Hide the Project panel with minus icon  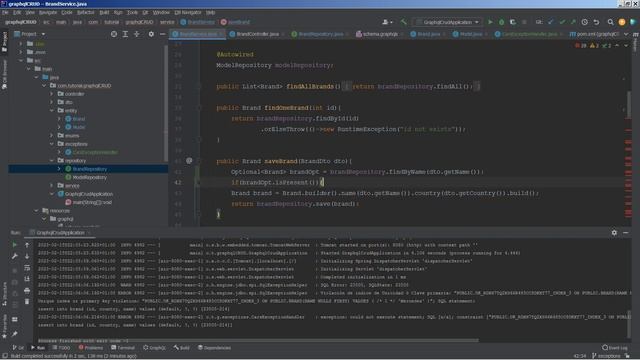(162, 34)
